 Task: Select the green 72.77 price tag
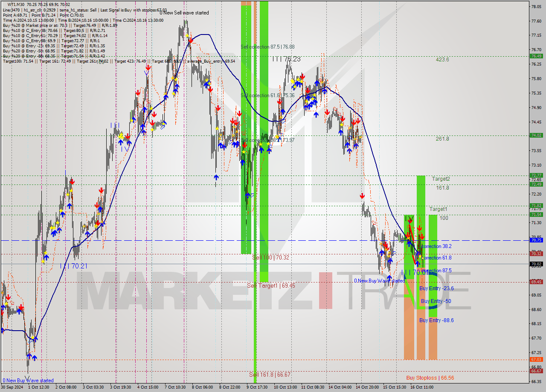(x=536, y=175)
